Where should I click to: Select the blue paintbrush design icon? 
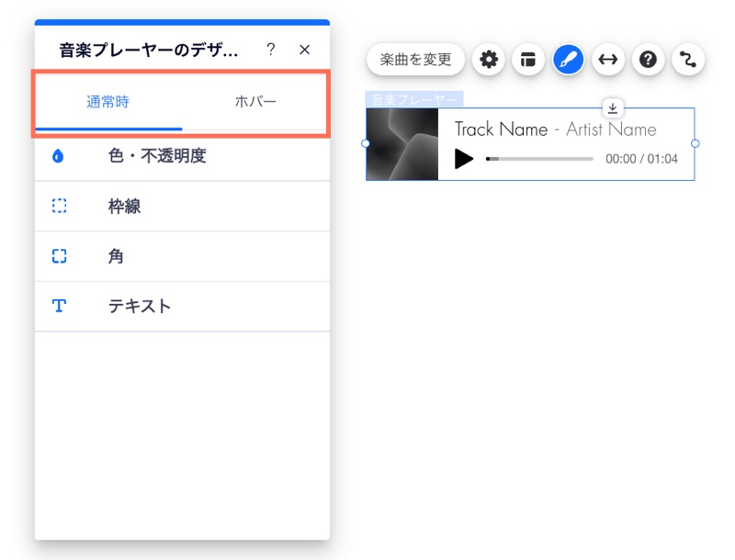click(568, 59)
